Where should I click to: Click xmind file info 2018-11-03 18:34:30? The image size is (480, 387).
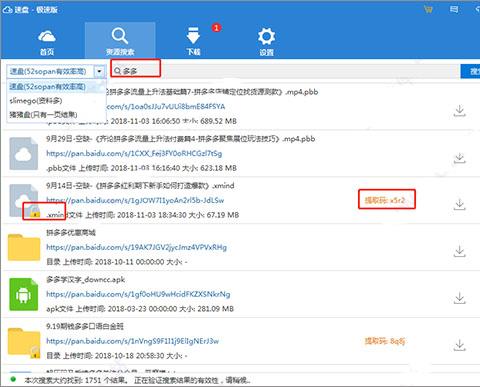[142, 215]
